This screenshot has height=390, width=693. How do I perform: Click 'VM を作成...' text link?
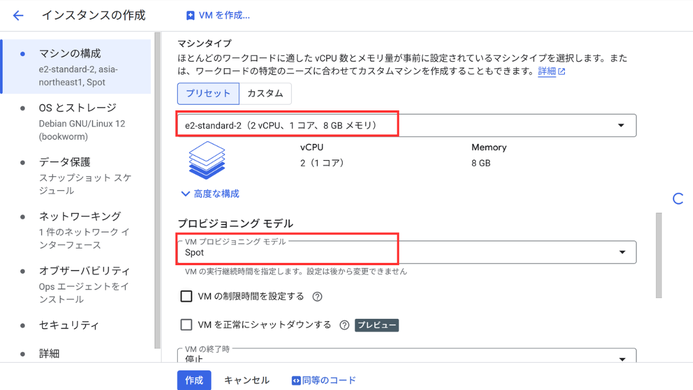[x=224, y=15]
